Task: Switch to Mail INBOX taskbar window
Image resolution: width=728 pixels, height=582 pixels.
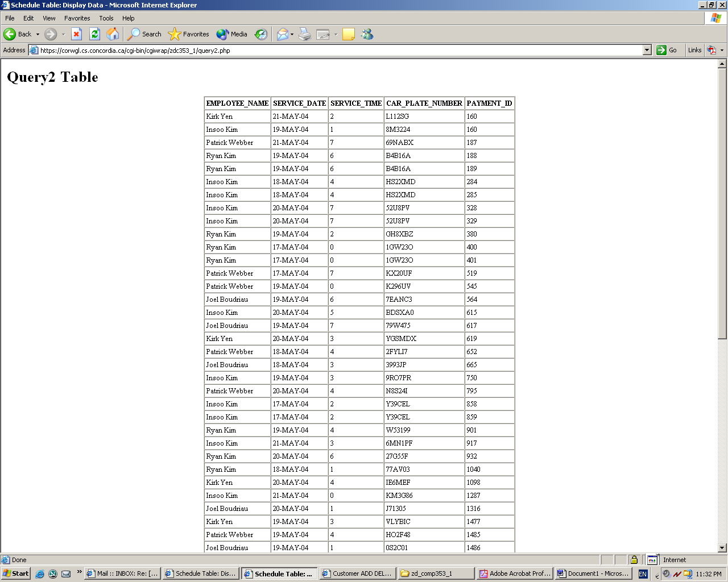Action: tap(122, 573)
